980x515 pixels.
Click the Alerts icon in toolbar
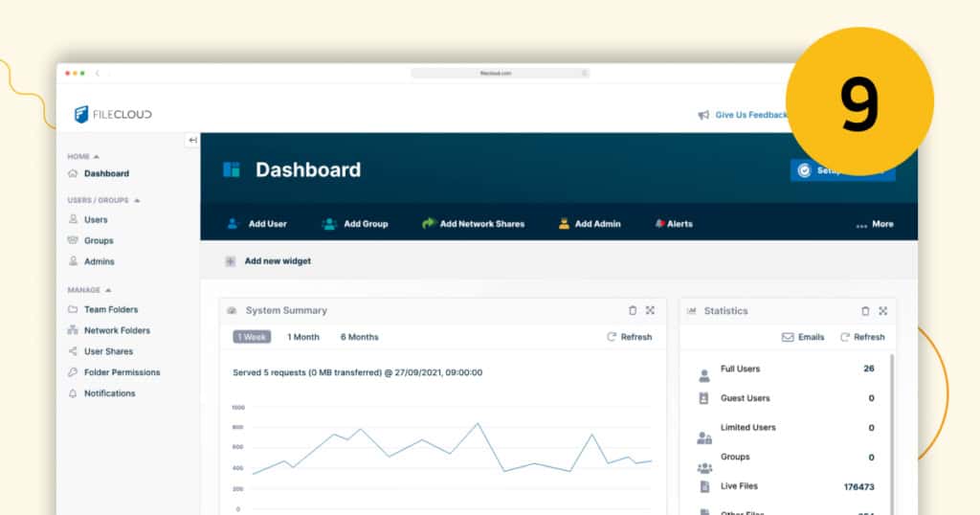pyautogui.click(x=659, y=224)
